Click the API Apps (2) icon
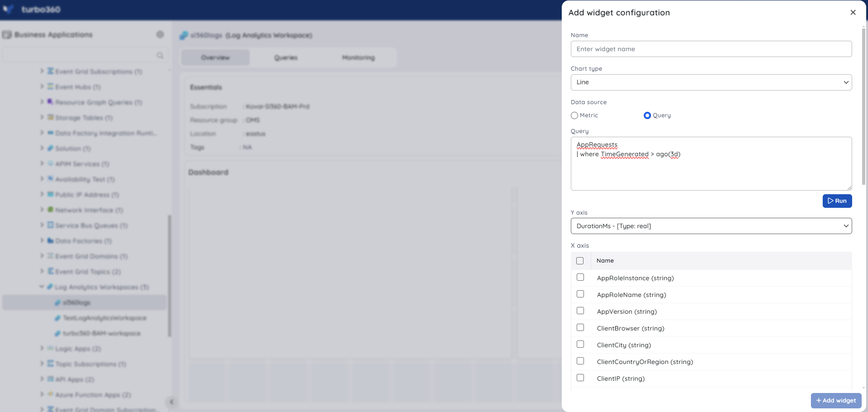Screen dimensions: 868x412 pos(50,379)
